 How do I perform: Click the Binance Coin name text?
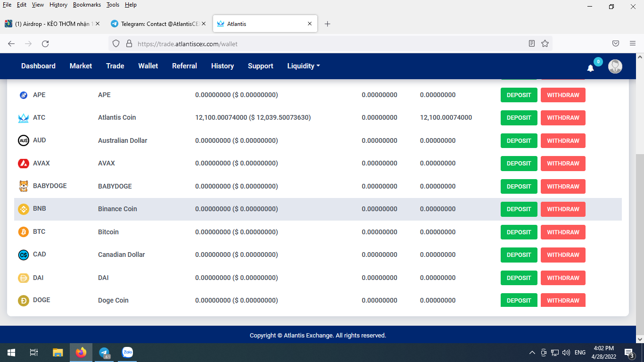pyautogui.click(x=117, y=209)
